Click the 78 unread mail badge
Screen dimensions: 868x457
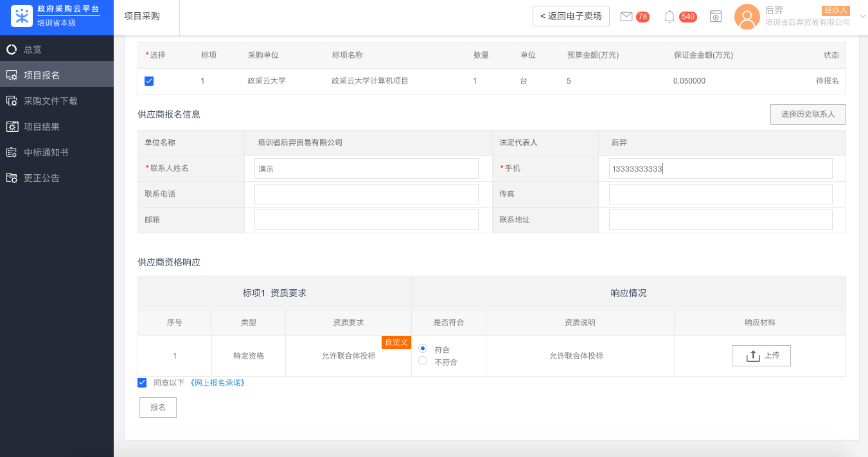pos(642,17)
